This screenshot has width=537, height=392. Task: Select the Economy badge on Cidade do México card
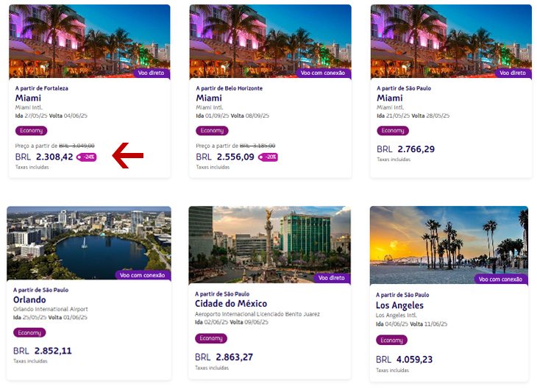[x=211, y=338]
